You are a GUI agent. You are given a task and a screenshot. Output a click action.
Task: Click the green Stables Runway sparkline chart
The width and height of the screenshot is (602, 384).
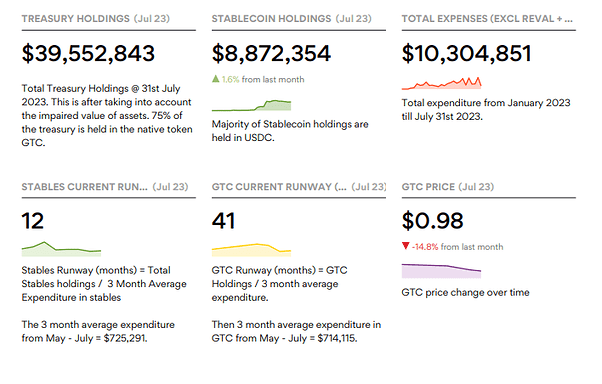(61, 249)
